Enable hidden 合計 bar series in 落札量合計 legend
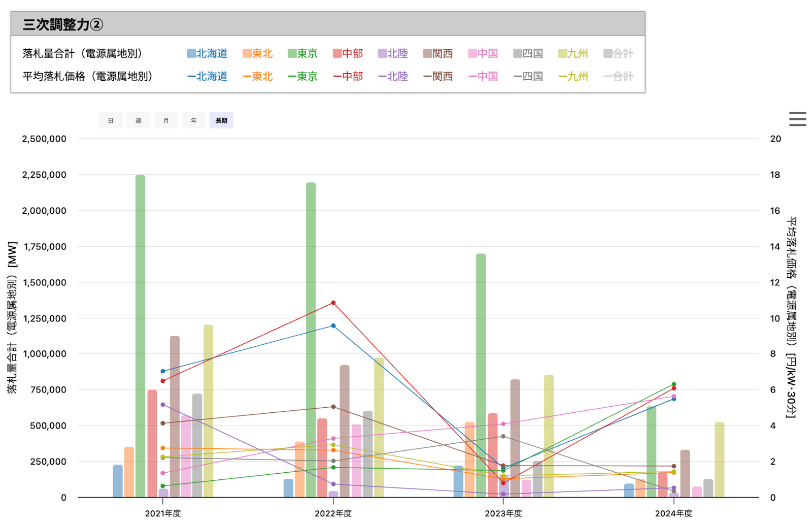Screen dimensions: 812x523 (x=618, y=53)
